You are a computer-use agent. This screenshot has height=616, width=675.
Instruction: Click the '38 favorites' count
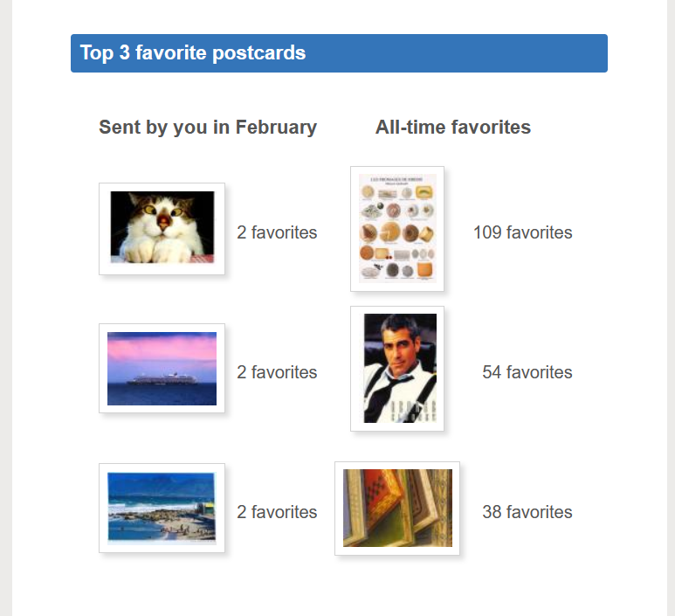click(x=527, y=512)
